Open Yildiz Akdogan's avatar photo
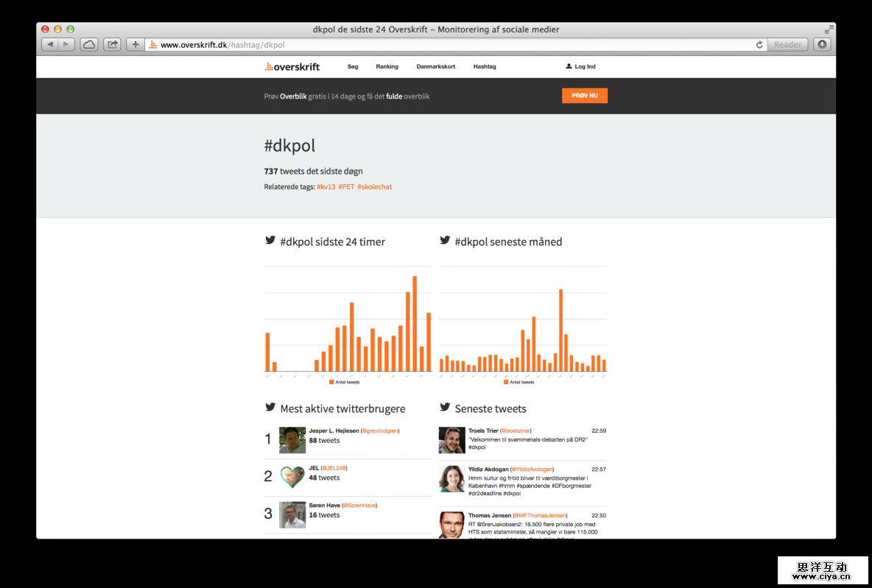872x588 pixels. pyautogui.click(x=451, y=478)
